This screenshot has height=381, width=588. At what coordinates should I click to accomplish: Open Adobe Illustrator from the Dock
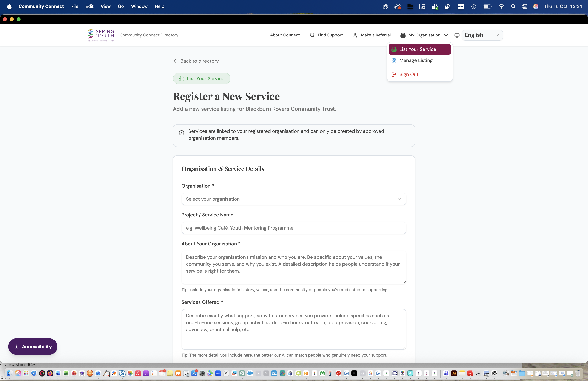[454, 373]
